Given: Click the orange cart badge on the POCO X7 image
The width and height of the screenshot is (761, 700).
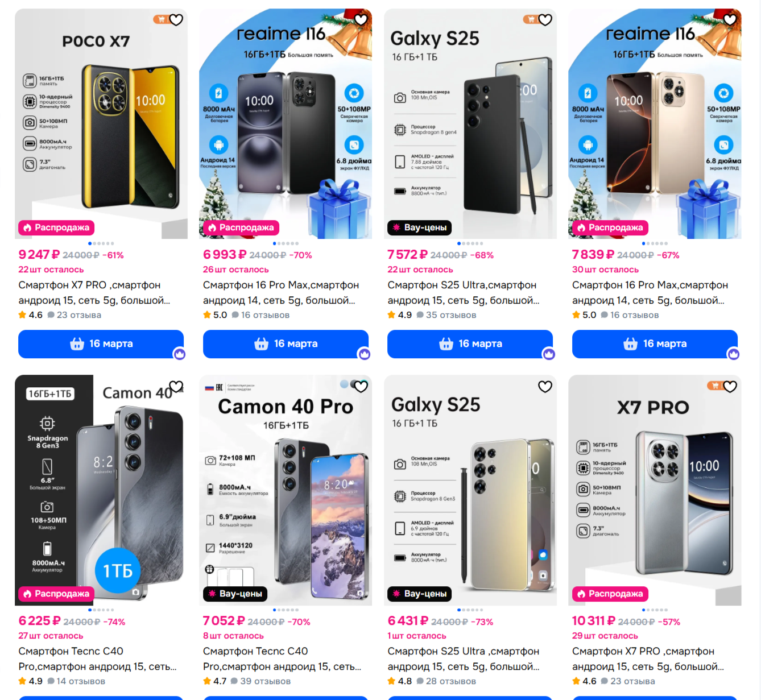Looking at the screenshot, I should 161,20.
